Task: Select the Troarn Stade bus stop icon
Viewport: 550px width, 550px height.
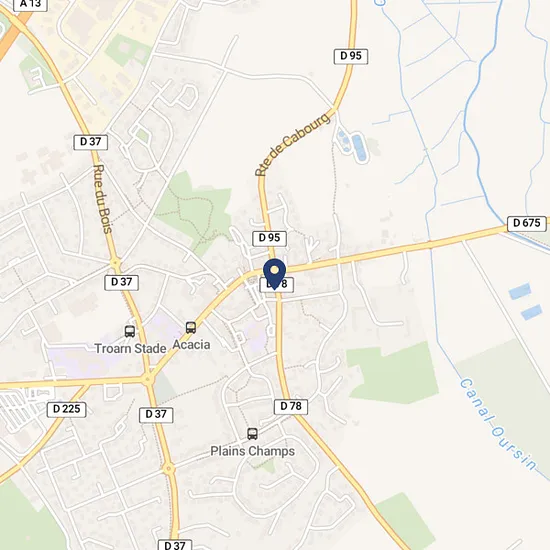Action: (x=130, y=331)
